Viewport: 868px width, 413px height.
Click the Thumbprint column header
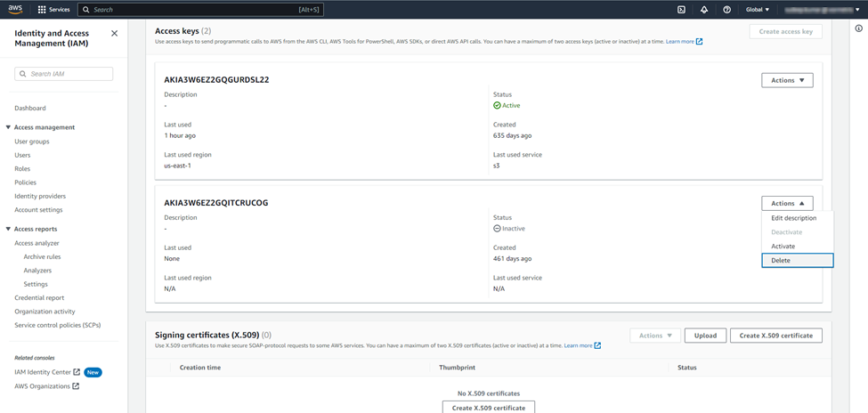pyautogui.click(x=457, y=368)
